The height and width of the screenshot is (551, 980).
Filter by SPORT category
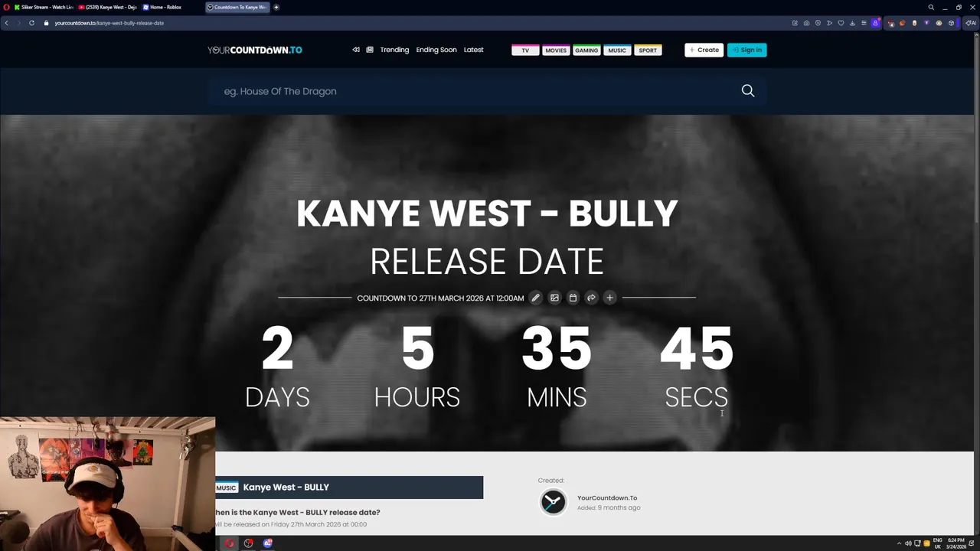pyautogui.click(x=648, y=51)
